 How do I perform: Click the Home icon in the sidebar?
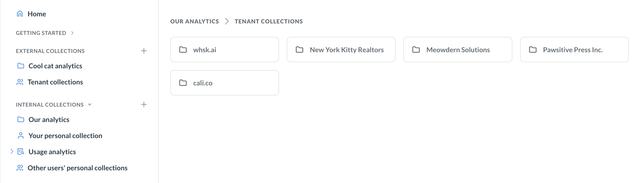[x=20, y=14]
